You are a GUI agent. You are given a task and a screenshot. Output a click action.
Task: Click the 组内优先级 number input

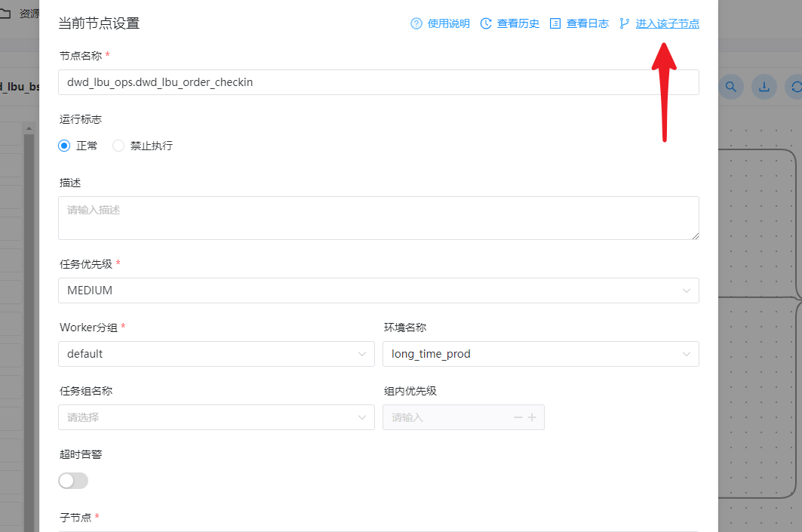463,417
